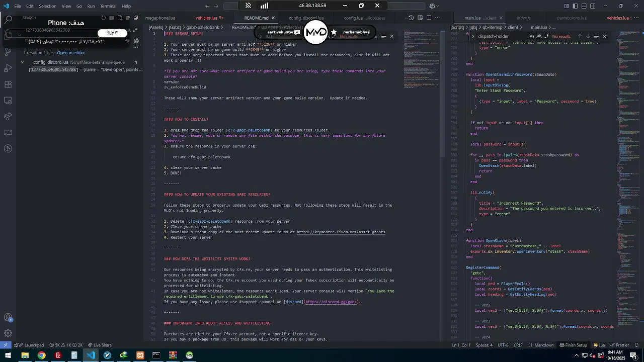Click Ln 1, Col 1 in status bar
The width and height of the screenshot is (644, 362).
[461, 345]
